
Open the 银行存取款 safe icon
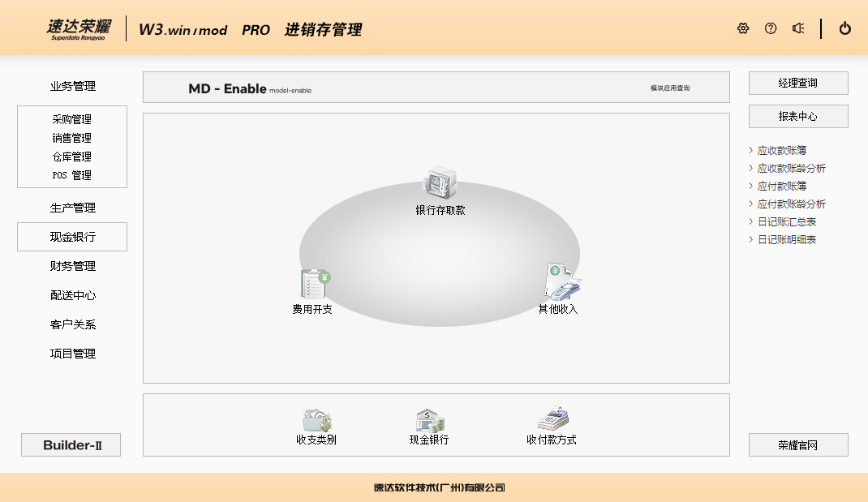440,184
